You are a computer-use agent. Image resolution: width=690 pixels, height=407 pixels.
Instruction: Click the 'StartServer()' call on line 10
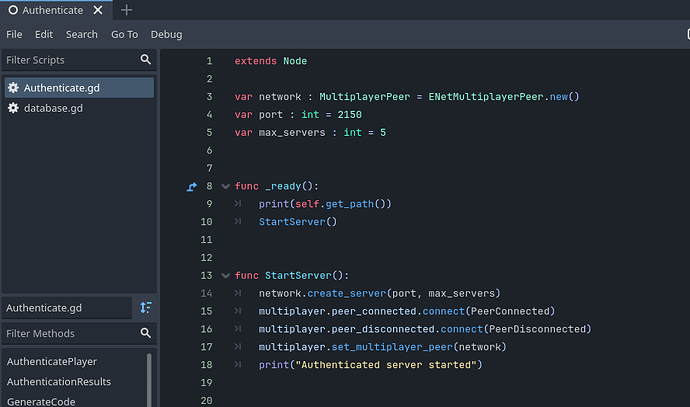click(298, 222)
